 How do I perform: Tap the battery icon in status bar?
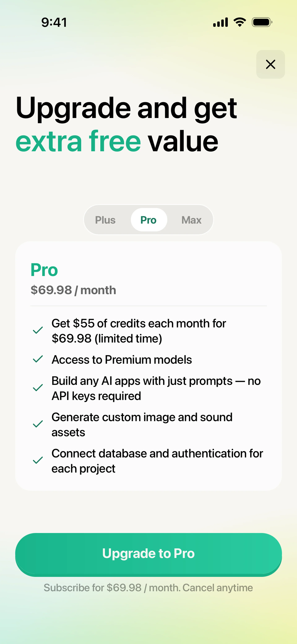[262, 22]
